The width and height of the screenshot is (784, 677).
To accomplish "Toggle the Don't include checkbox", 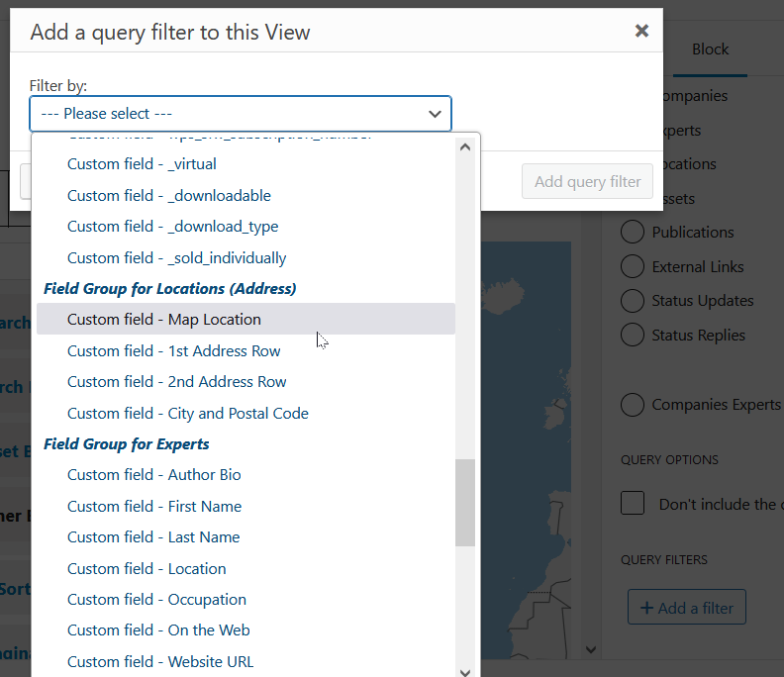I will coord(633,503).
